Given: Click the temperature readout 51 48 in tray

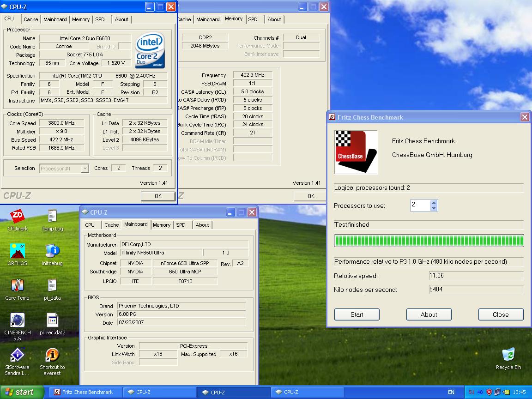Looking at the screenshot, I should tap(476, 392).
